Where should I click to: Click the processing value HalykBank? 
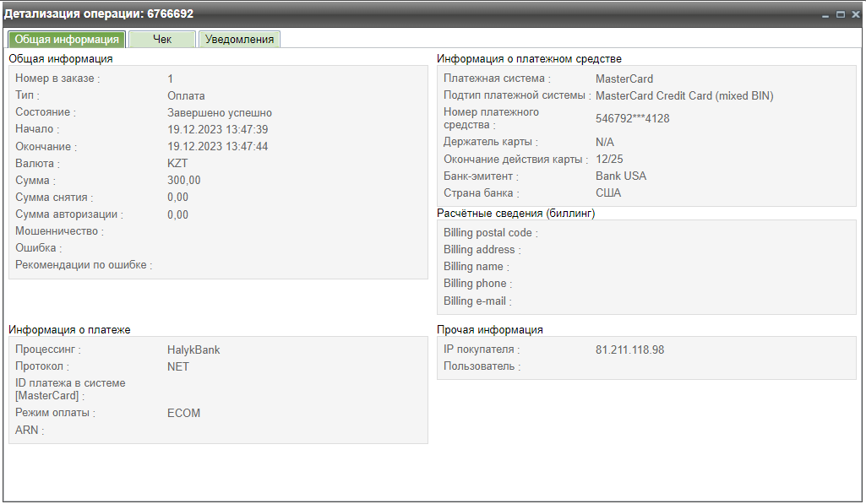pyautogui.click(x=193, y=350)
